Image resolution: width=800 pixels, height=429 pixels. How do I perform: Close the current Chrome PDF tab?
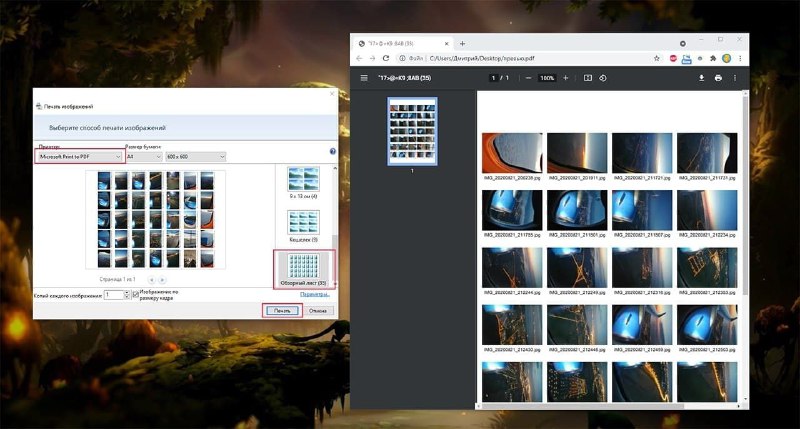446,44
